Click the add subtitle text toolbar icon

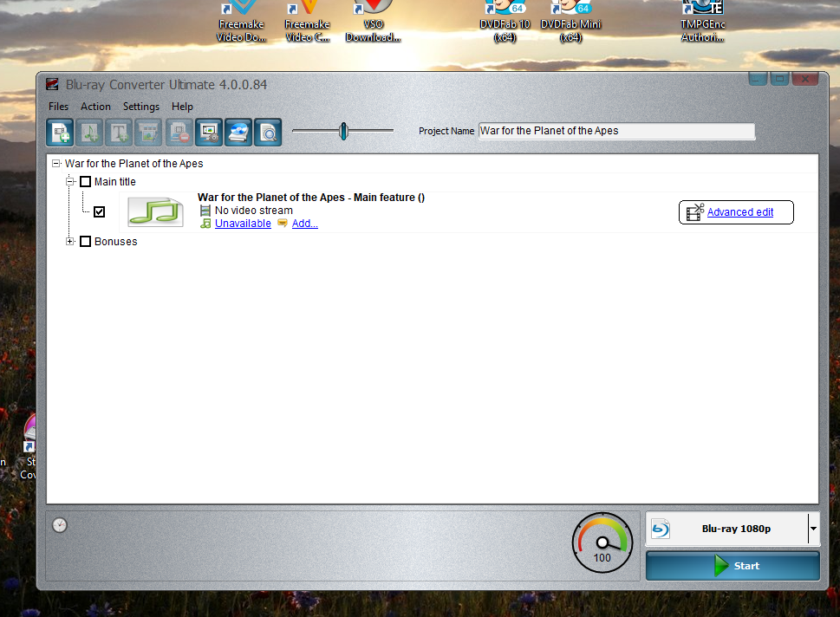(x=119, y=132)
